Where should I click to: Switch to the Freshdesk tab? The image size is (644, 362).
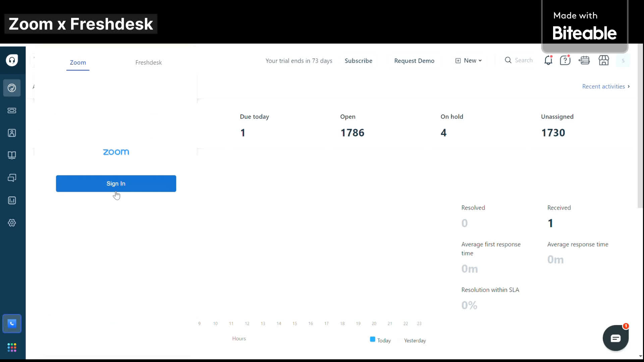(x=148, y=63)
